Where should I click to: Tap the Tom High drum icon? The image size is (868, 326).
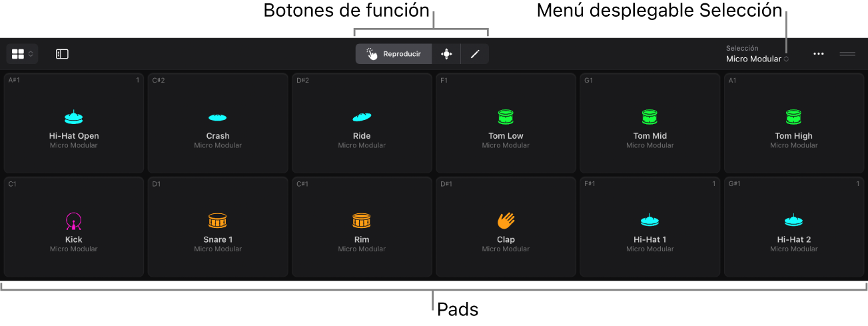(794, 117)
